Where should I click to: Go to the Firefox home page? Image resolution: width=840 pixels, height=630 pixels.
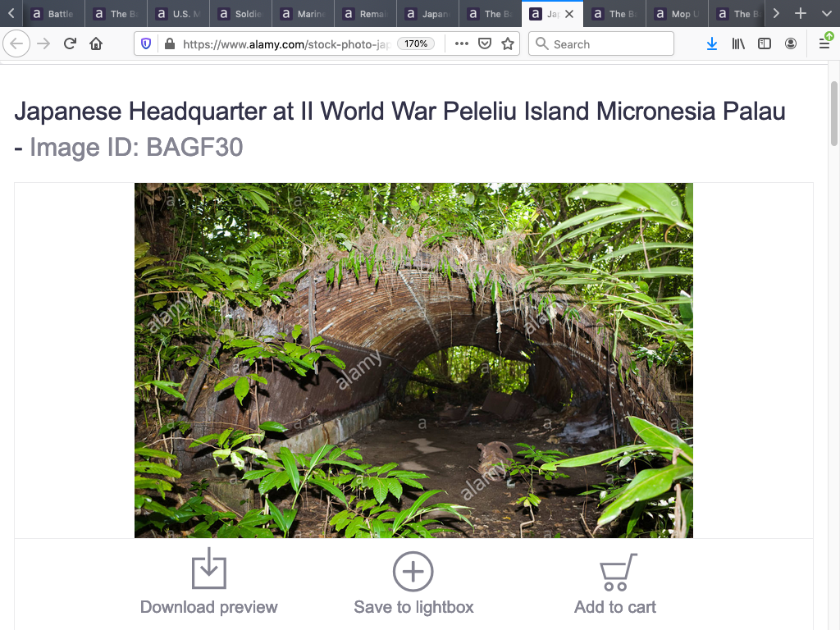click(96, 44)
